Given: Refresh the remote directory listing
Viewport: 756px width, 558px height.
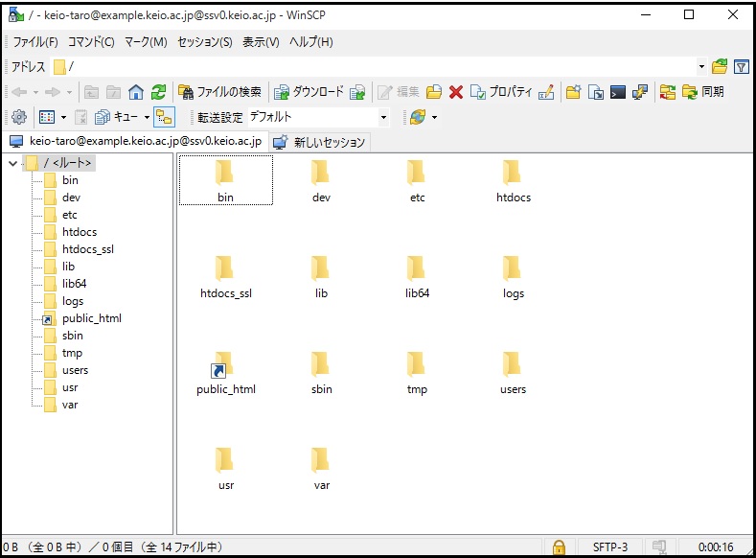Looking at the screenshot, I should coord(158,92).
